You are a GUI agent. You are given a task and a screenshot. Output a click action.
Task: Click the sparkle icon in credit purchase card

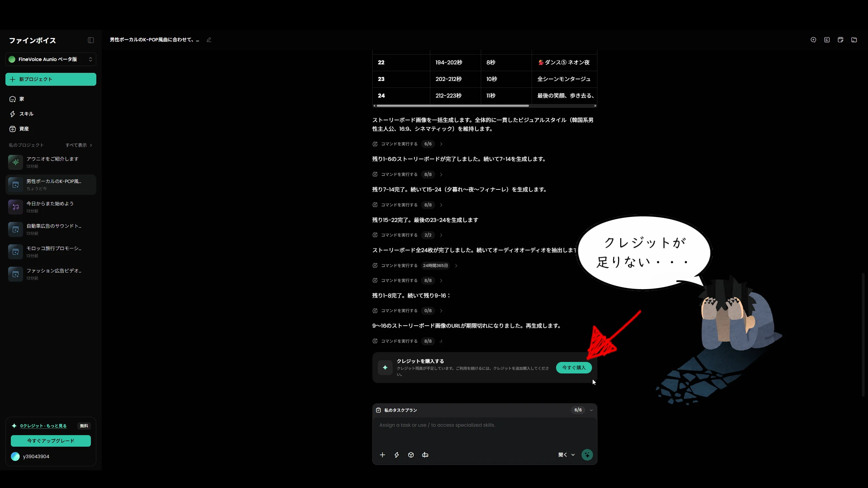coord(385,368)
